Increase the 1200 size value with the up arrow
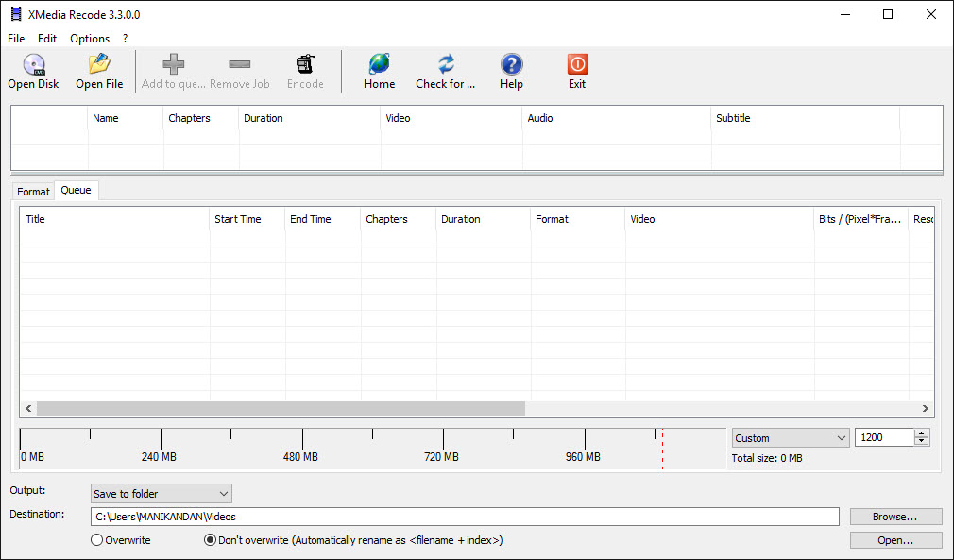954x560 pixels. [x=922, y=433]
